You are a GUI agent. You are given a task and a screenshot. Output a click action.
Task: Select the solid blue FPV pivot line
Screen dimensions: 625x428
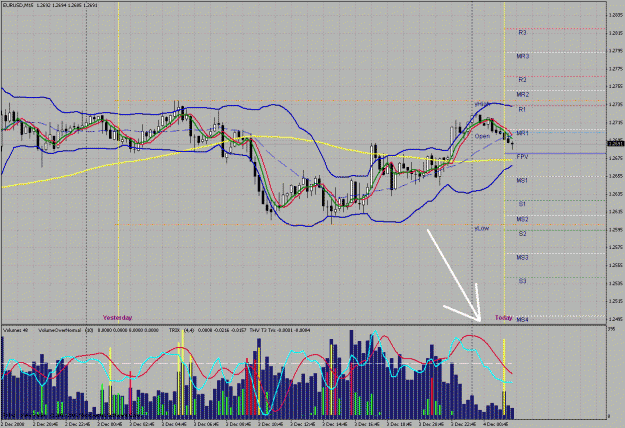click(556, 153)
